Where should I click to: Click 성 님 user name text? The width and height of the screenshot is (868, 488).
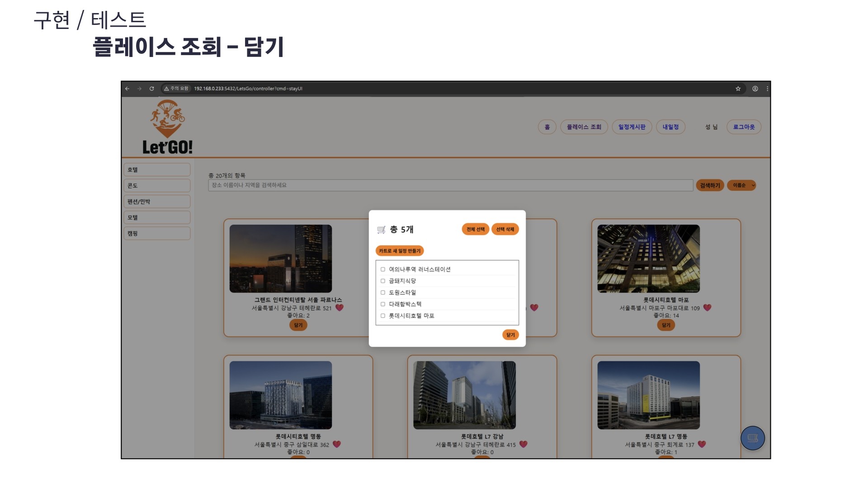coord(711,127)
